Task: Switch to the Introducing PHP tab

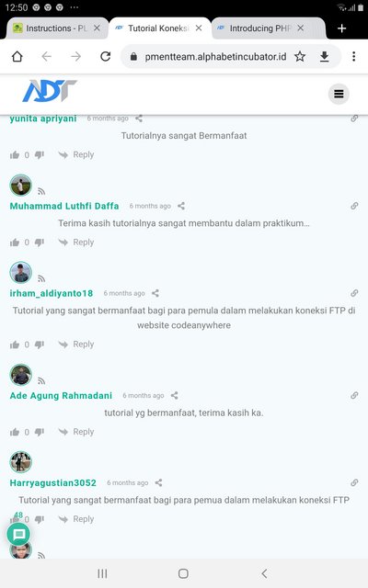Action: pyautogui.click(x=260, y=28)
